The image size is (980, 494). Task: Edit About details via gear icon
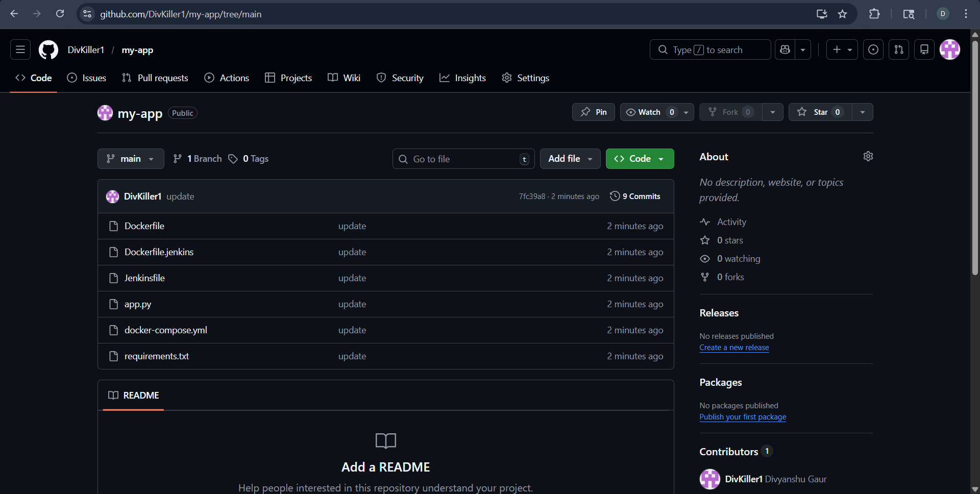[x=868, y=157]
